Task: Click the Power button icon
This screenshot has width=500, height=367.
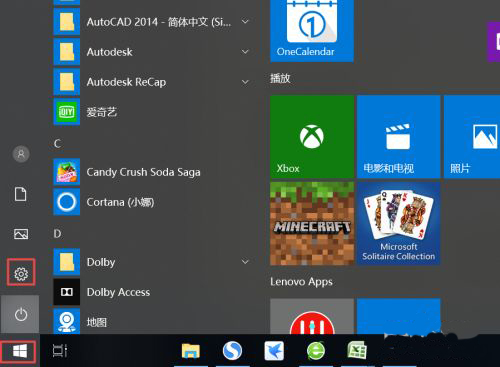Action: (x=21, y=314)
